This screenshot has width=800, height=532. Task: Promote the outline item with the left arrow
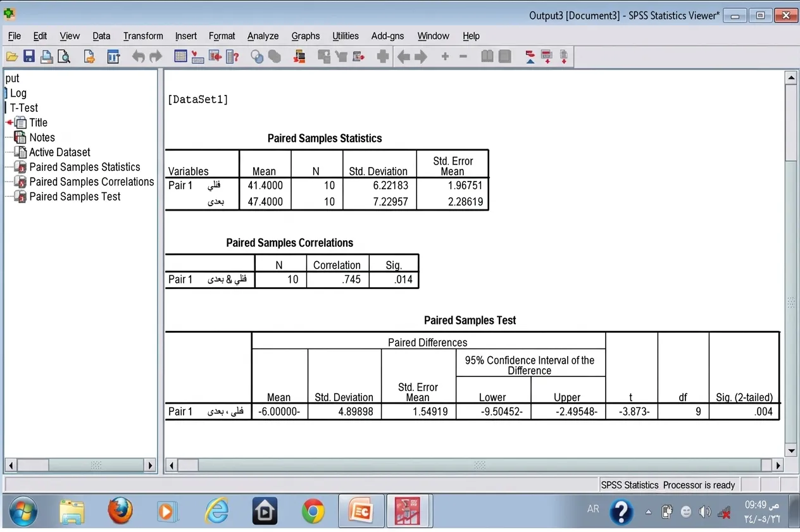[403, 57]
